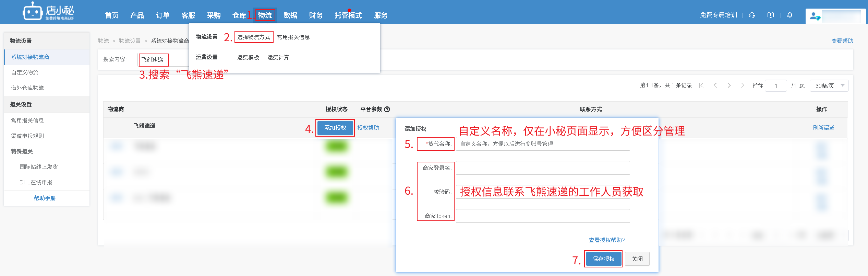This screenshot has width=868, height=276.
Task: Click 查看帮助 link
Action: click(x=842, y=41)
